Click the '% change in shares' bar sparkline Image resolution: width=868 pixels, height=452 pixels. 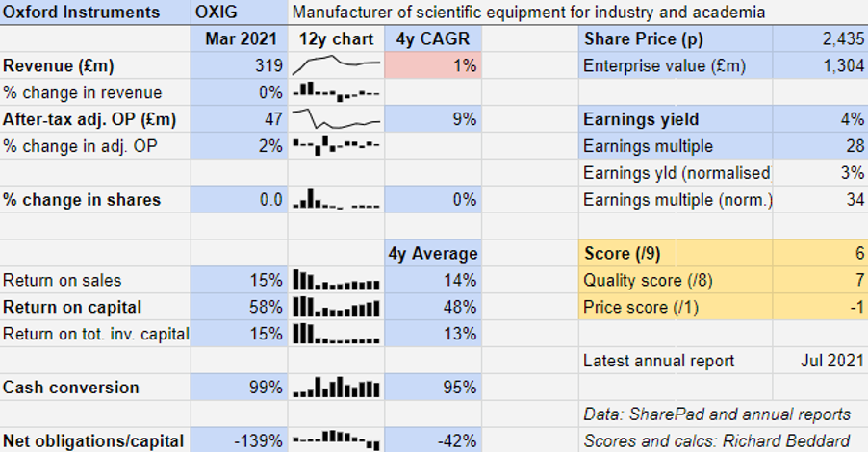point(336,199)
